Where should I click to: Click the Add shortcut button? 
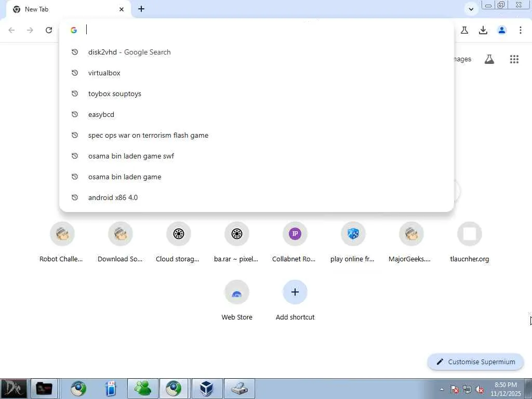point(295,301)
